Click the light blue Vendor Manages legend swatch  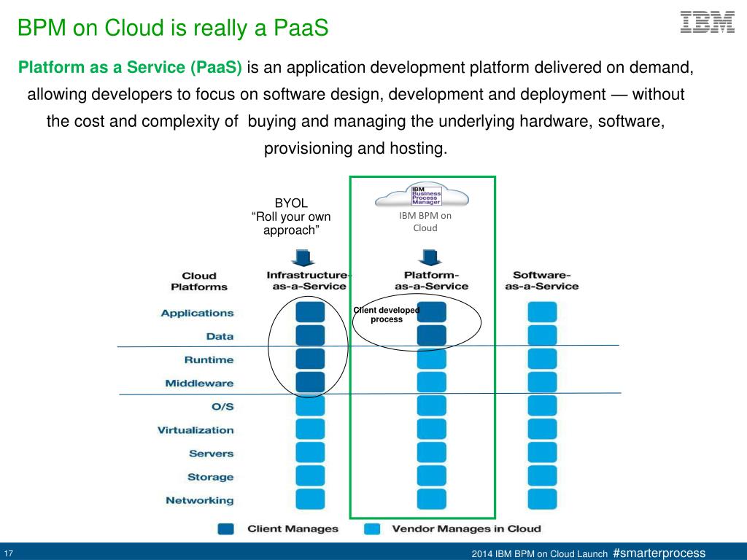(372, 529)
